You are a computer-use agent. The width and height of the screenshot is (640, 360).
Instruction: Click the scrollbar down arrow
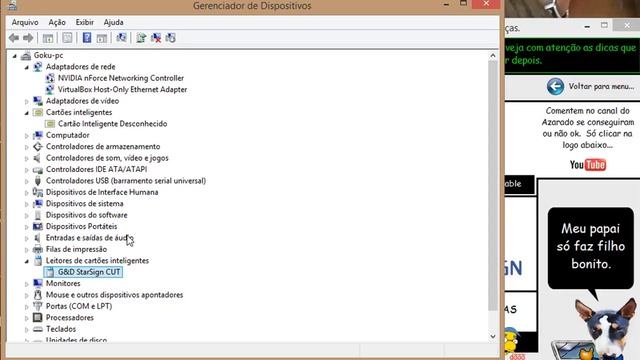493,336
